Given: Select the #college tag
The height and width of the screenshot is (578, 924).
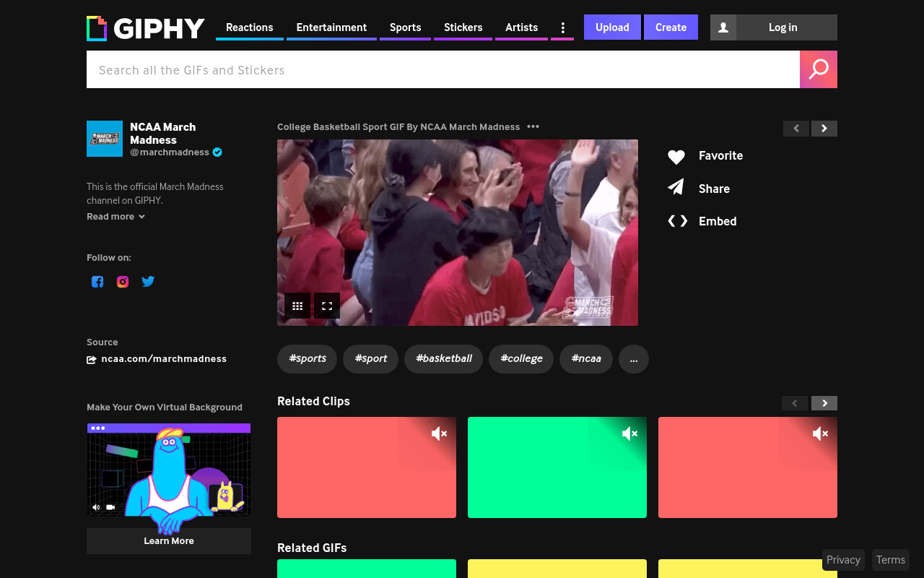Looking at the screenshot, I should point(521,359).
